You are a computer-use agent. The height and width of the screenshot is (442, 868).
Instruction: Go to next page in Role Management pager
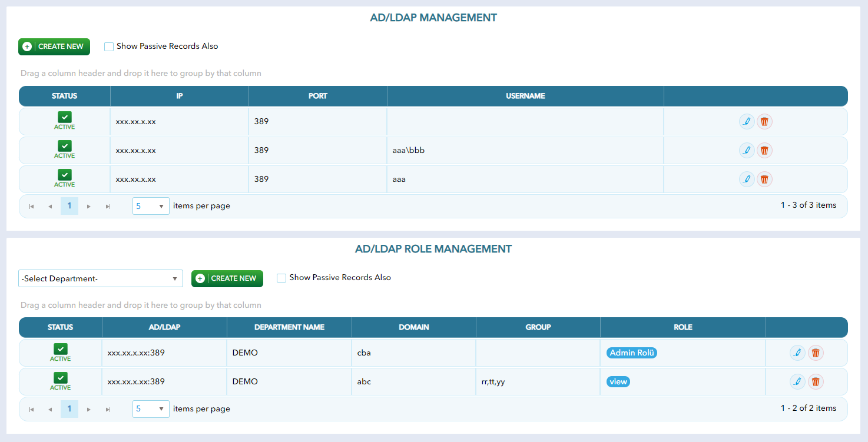[x=89, y=409]
